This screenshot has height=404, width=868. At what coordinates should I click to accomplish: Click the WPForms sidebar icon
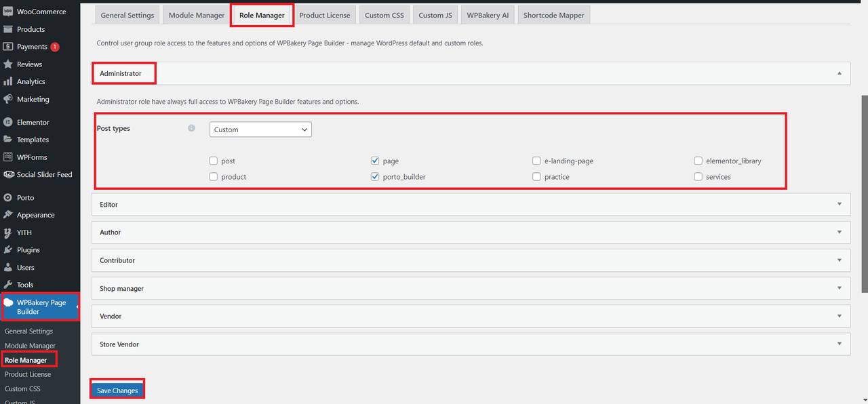click(x=8, y=157)
